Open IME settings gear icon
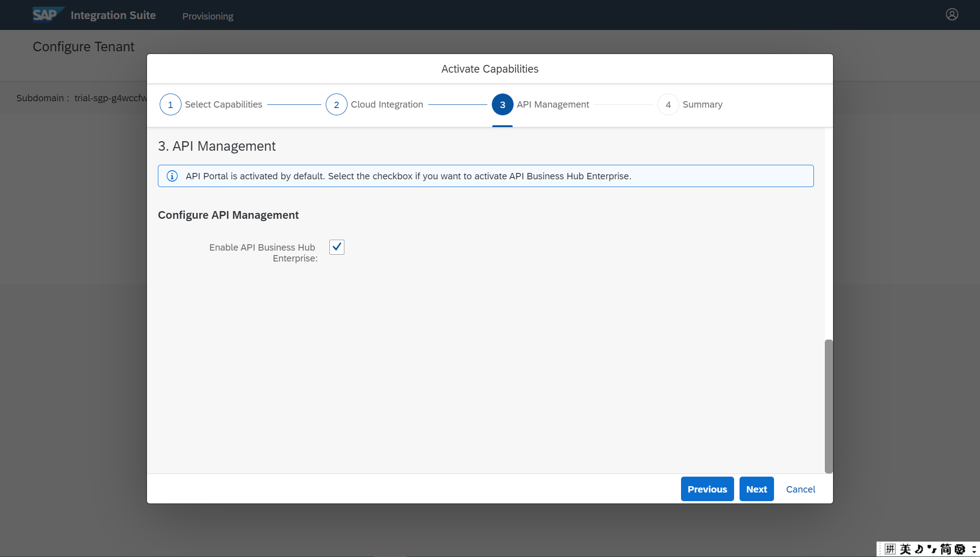The height and width of the screenshot is (557, 980). (960, 549)
